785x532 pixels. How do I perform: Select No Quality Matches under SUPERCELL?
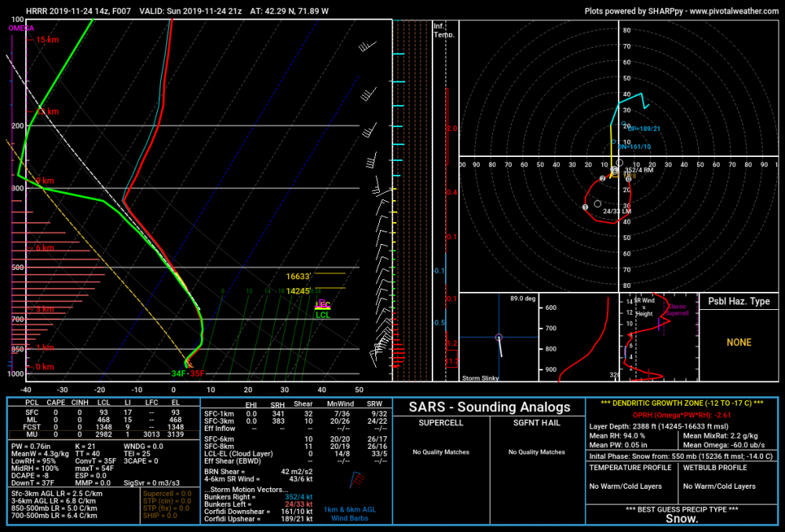pyautogui.click(x=441, y=452)
